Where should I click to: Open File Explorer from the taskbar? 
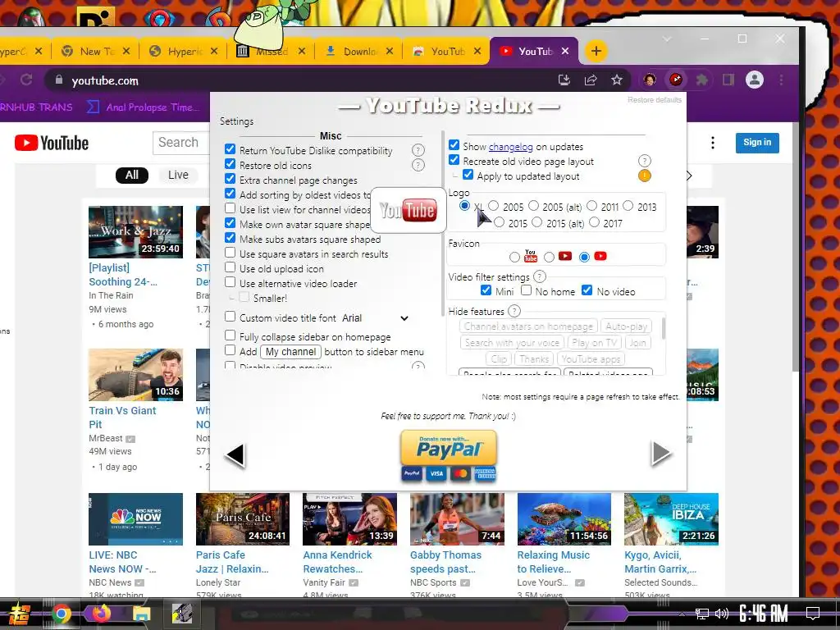(x=141, y=614)
